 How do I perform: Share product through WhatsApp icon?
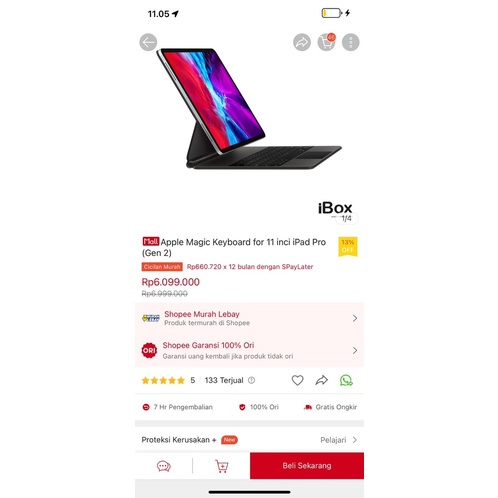point(346,380)
